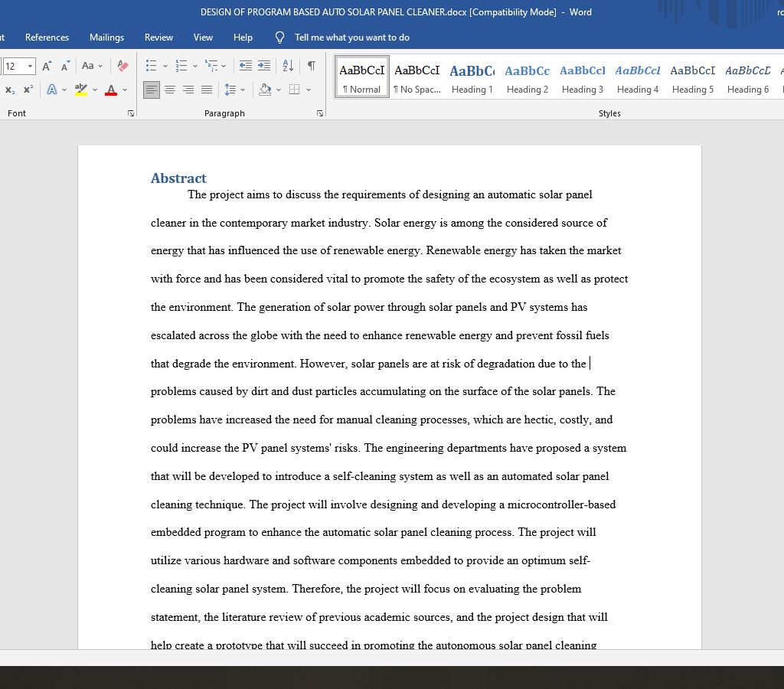Apply yellow text highlight color
The height and width of the screenshot is (689, 784).
click(80, 90)
